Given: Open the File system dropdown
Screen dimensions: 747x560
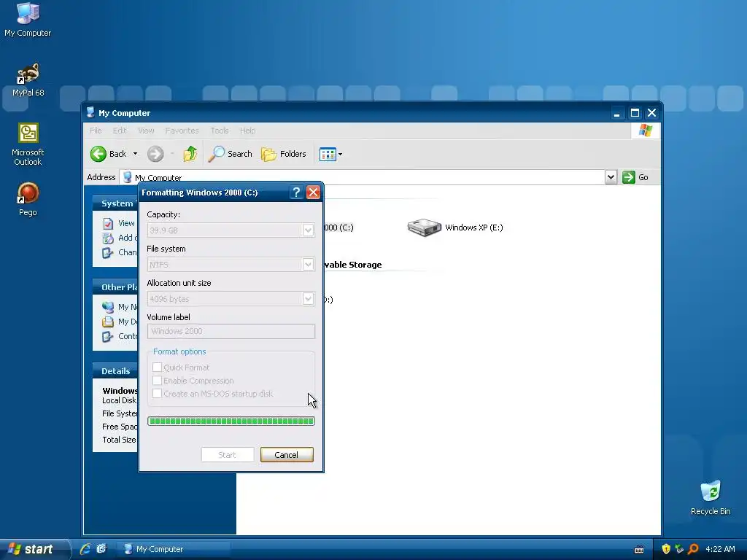Looking at the screenshot, I should (x=309, y=265).
